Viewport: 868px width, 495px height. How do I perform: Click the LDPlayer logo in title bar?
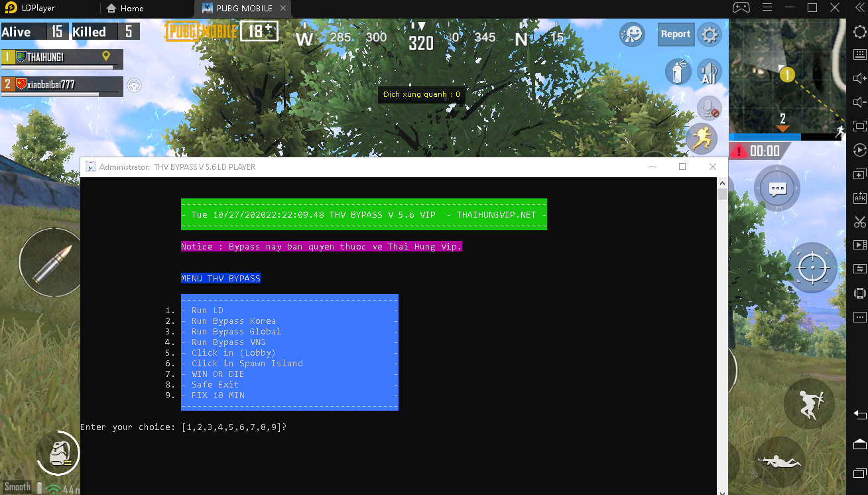tap(10, 8)
